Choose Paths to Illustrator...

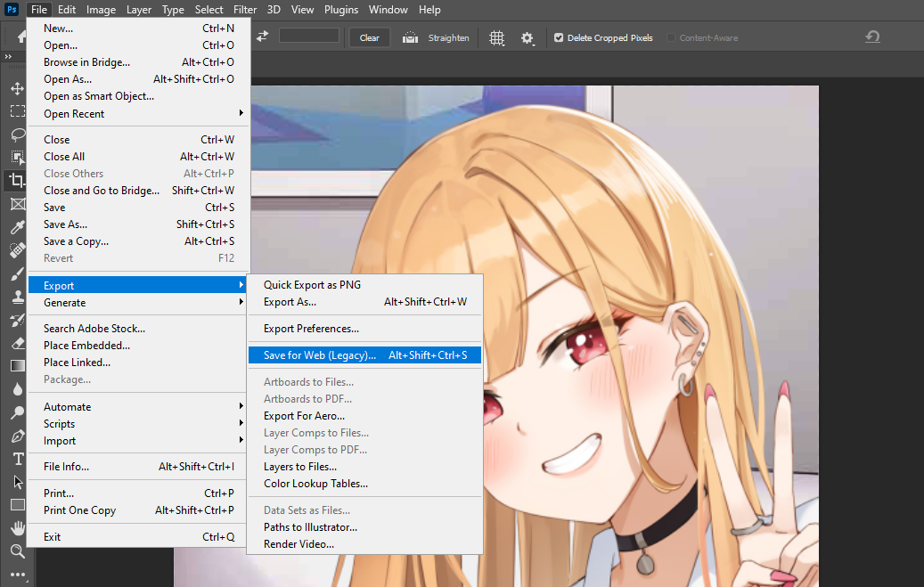pyautogui.click(x=364, y=527)
